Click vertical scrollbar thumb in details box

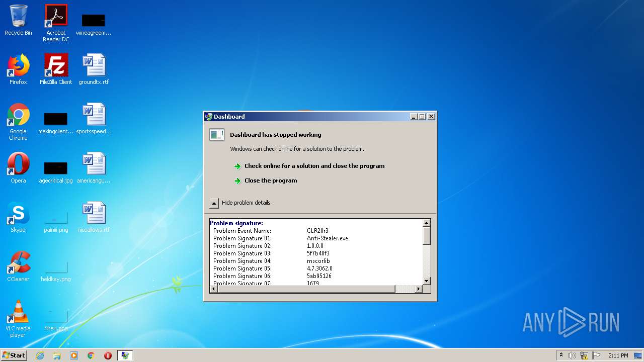tap(427, 236)
